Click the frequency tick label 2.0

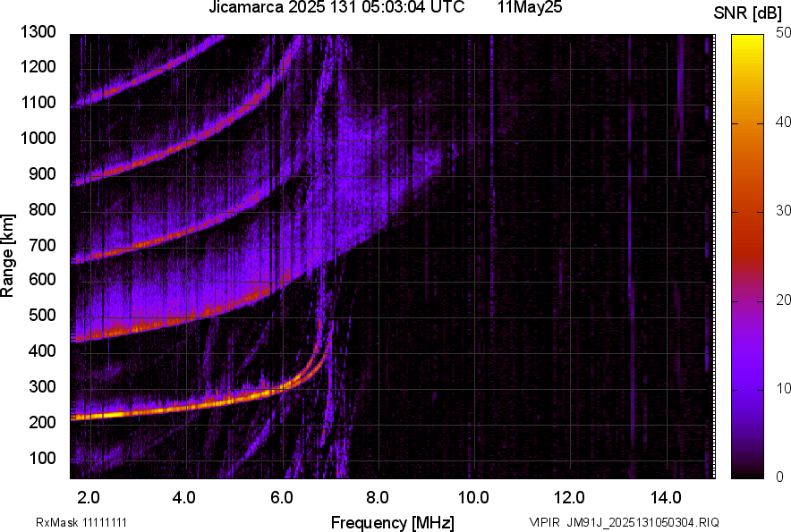click(89, 498)
